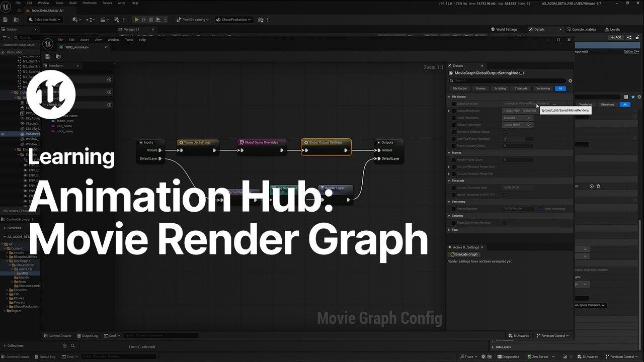Open the Actor menu in the main editor
Viewport: 644px width, 362px height.
(x=121, y=3)
